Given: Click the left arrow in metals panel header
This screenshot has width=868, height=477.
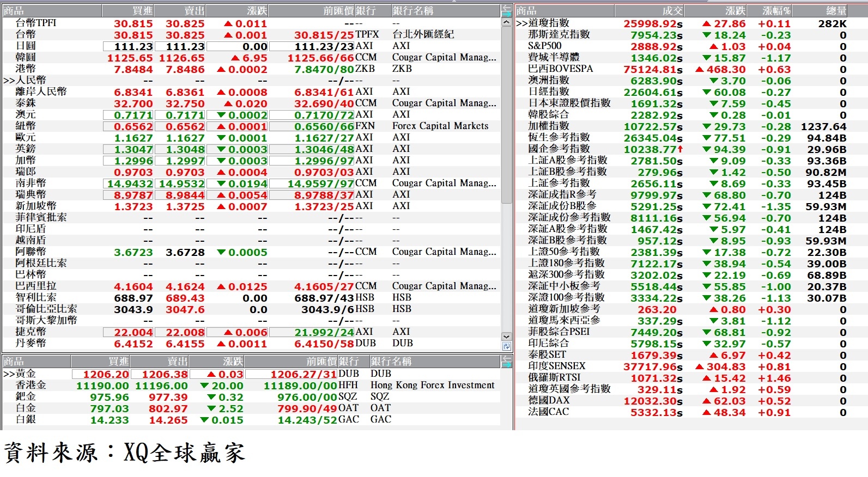Looking at the screenshot, I should (x=506, y=358).
